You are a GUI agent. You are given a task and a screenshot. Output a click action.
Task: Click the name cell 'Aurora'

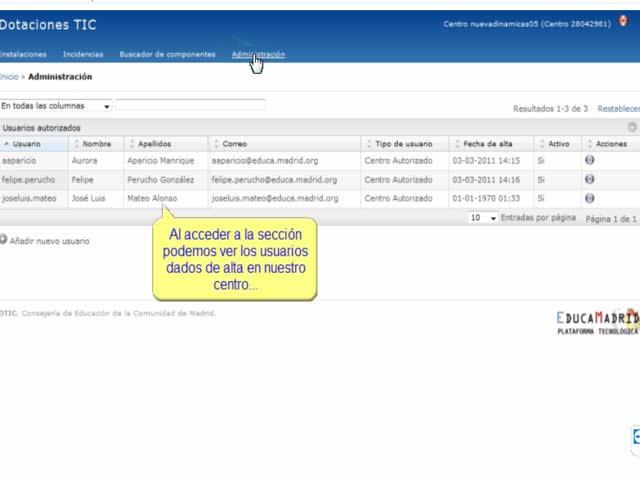[96, 160]
